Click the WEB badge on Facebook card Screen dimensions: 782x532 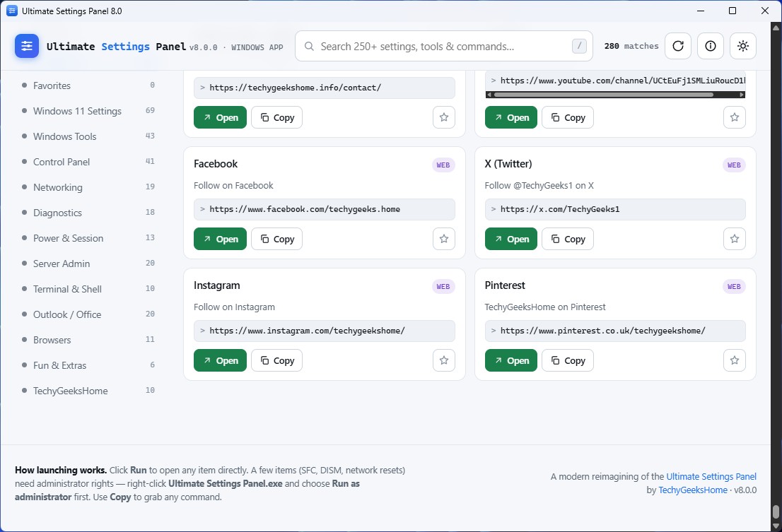443,165
